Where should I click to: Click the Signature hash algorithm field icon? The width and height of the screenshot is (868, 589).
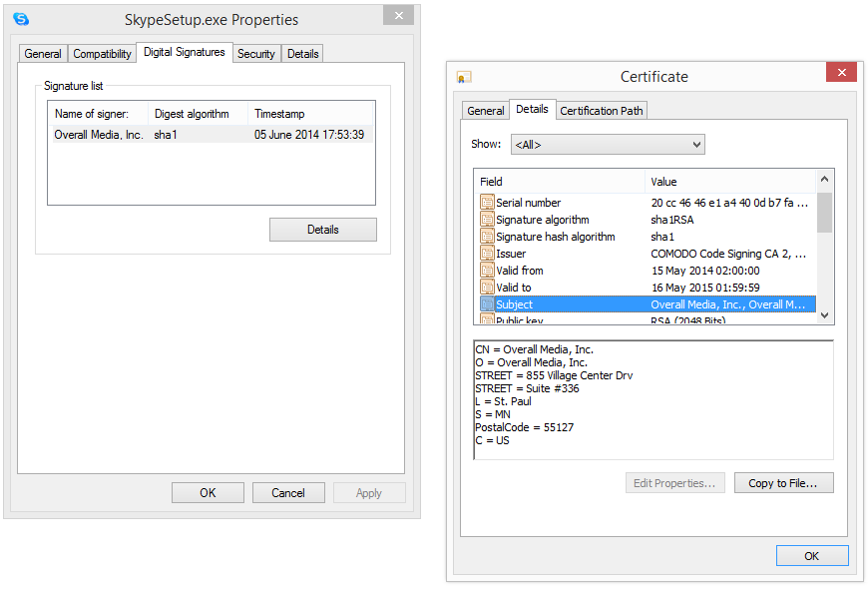tap(487, 237)
